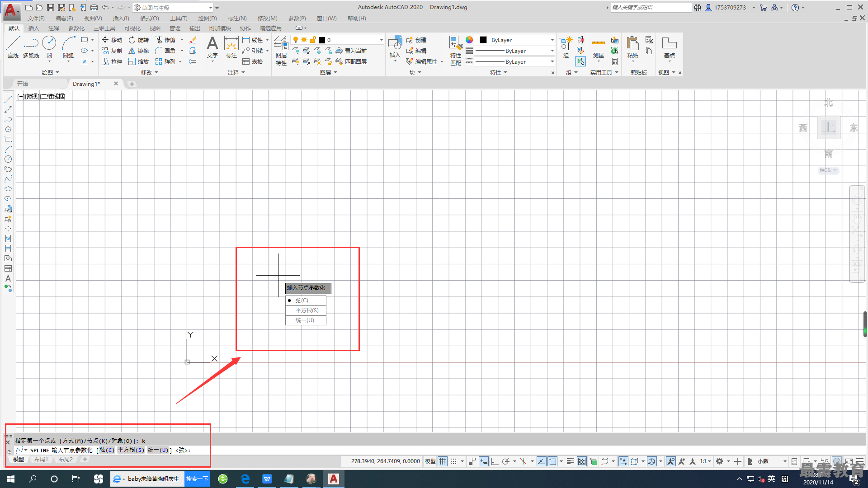The image size is (868, 488).
Task: Click the offset tool icon in Modify panel
Action: click(193, 61)
